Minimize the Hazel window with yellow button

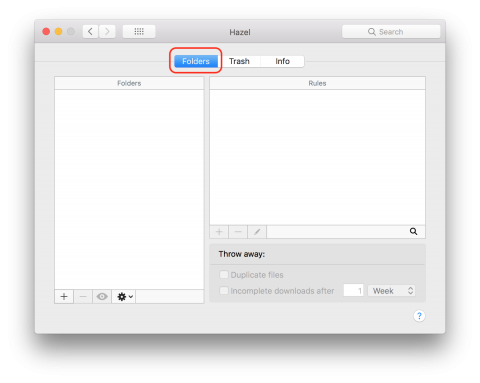58,31
